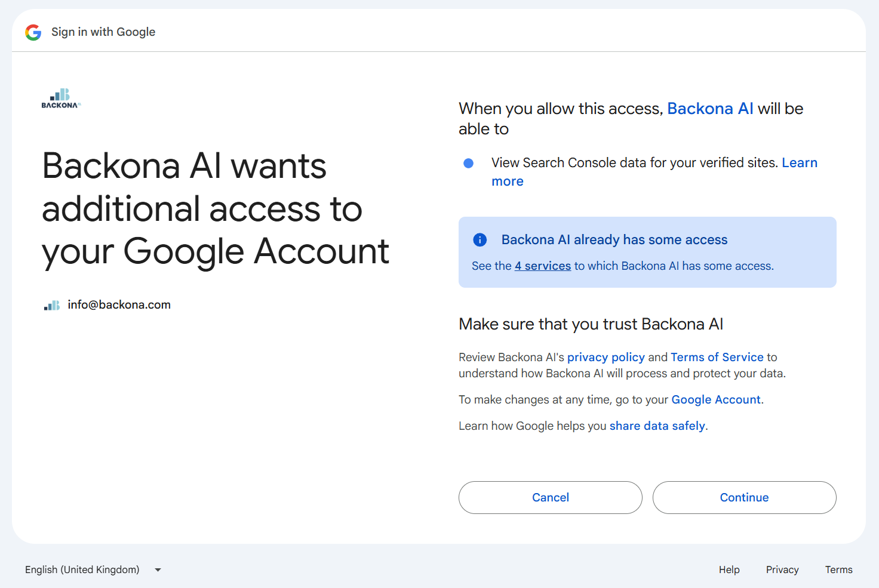The height and width of the screenshot is (588, 879).
Task: Open the Backona AI app name link
Action: (710, 109)
